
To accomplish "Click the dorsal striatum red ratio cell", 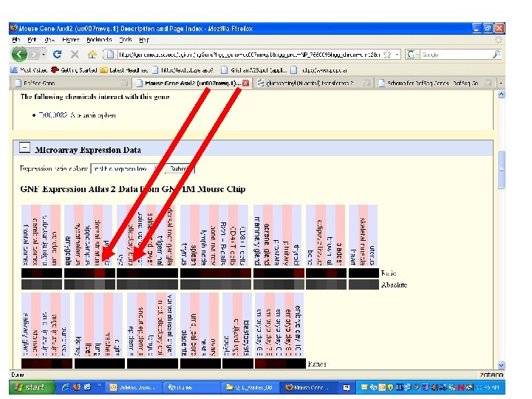I will click(100, 273).
